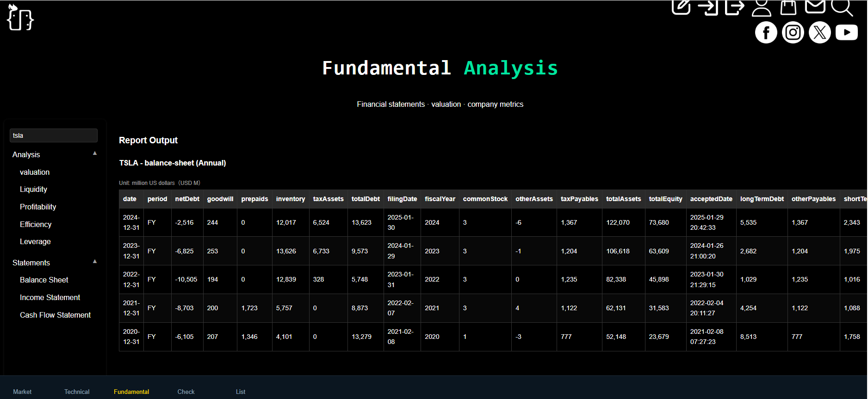Click the ticker input containing tsla
This screenshot has width=868, height=399.
[54, 135]
